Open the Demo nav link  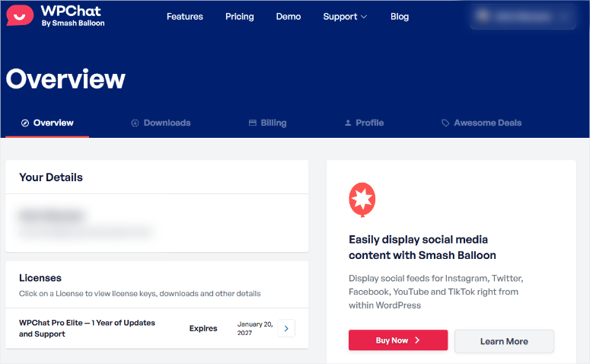click(x=289, y=17)
